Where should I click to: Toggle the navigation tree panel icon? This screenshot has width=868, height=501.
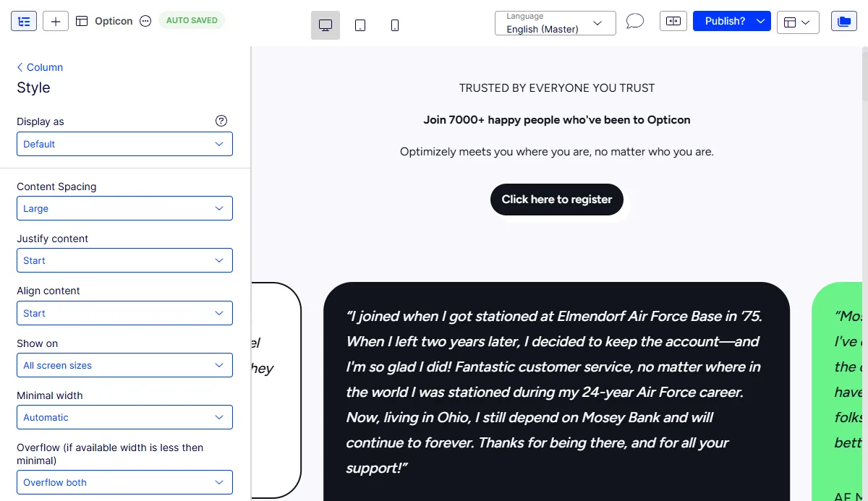pyautogui.click(x=23, y=21)
